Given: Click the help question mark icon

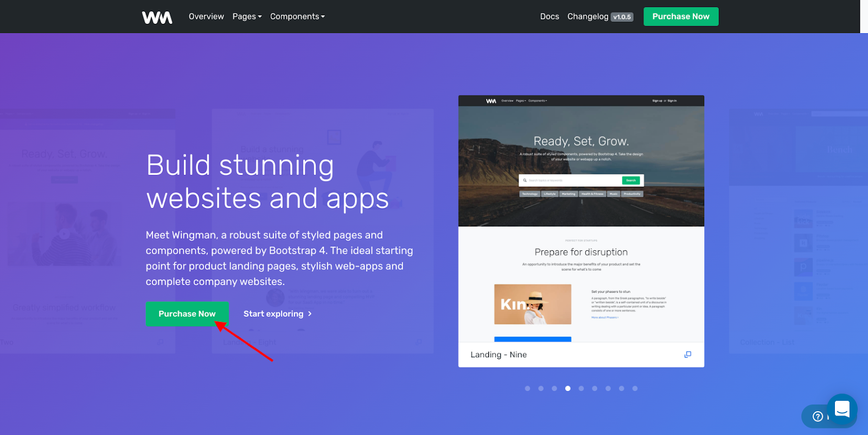Looking at the screenshot, I should (818, 417).
